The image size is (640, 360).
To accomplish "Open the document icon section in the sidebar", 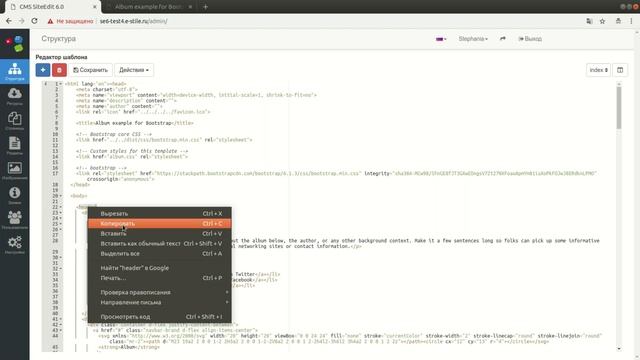I will click(x=15, y=146).
